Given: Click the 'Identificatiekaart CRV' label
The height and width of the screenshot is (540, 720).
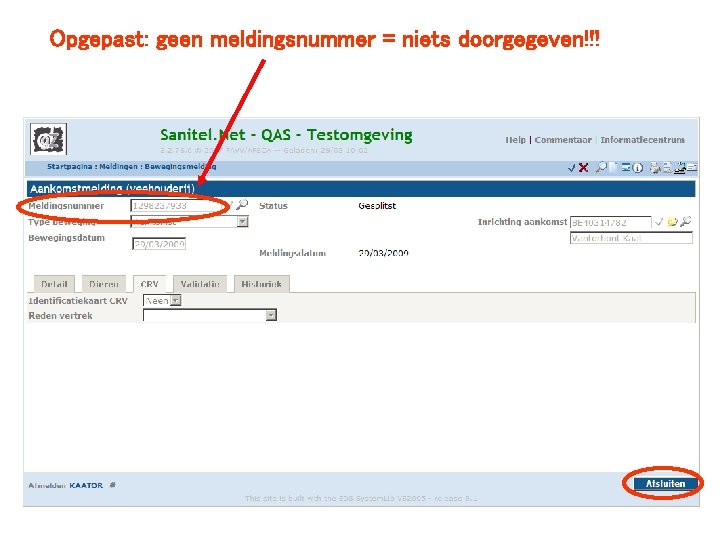Looking at the screenshot, I should (78, 301).
